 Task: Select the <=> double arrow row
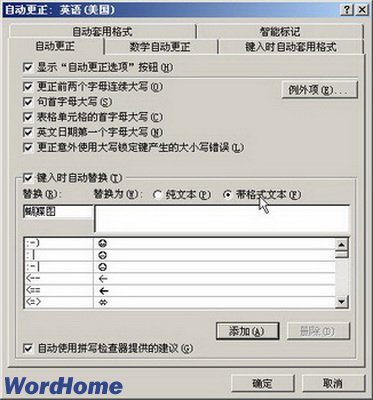click(x=180, y=302)
